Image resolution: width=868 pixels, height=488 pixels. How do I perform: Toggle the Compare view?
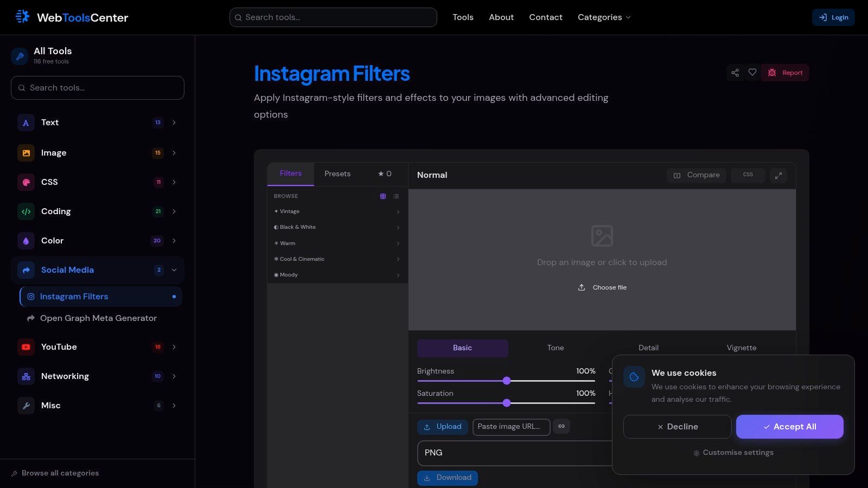697,175
